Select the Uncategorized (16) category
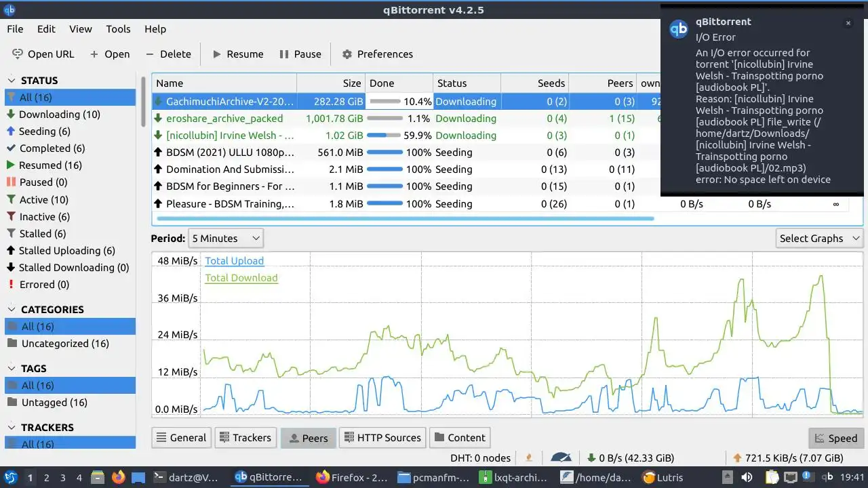The width and height of the screenshot is (868, 488). click(x=71, y=343)
